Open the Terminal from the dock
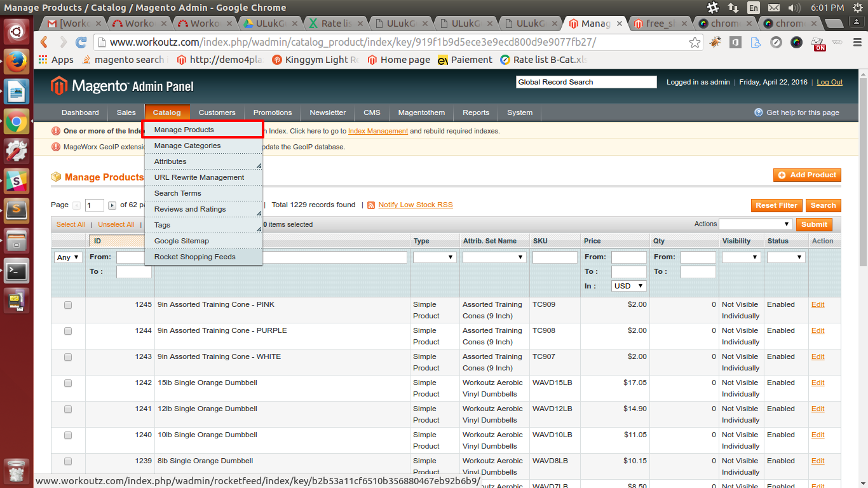This screenshot has height=488, width=868. click(x=17, y=271)
